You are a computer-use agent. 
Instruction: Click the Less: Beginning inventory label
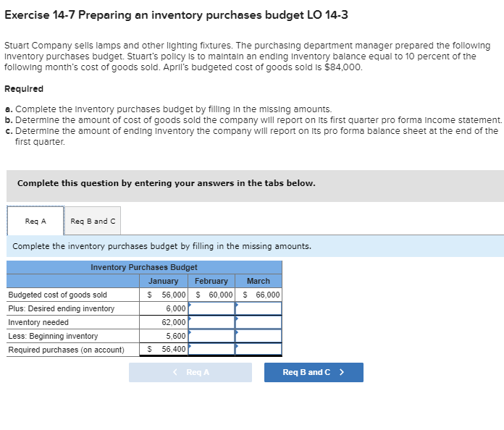point(53,336)
